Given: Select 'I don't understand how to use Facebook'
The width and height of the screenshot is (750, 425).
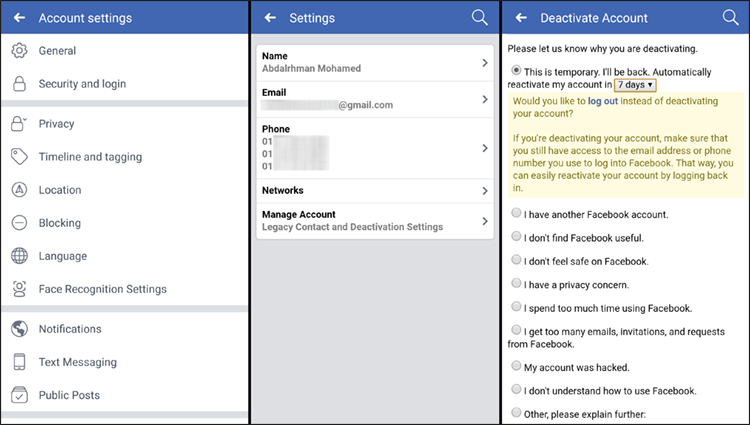Looking at the screenshot, I should pyautogui.click(x=516, y=389).
